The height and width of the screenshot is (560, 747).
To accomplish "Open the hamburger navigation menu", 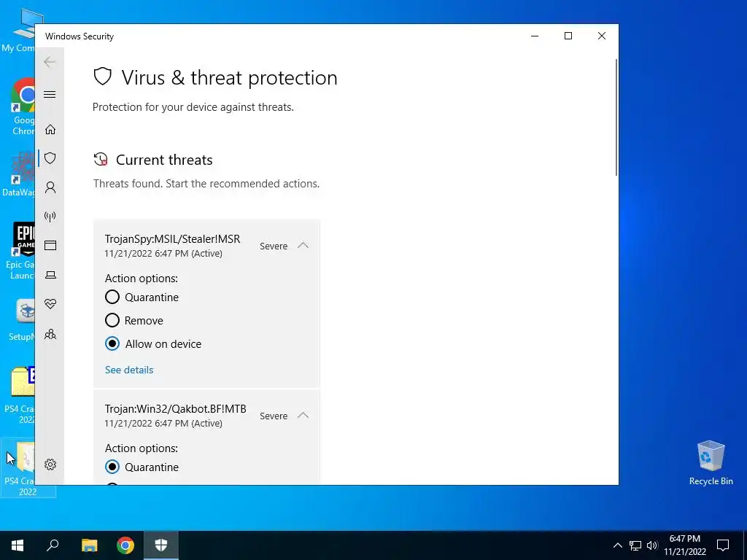I will pos(50,94).
